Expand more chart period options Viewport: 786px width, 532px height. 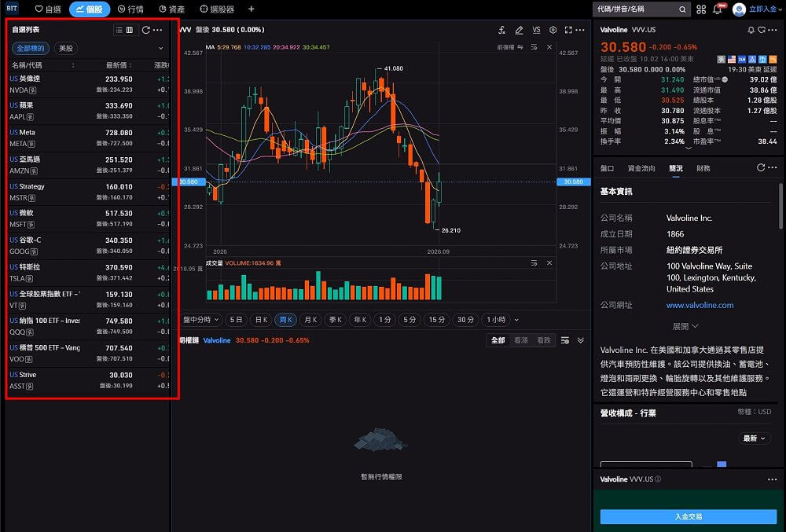[517, 320]
